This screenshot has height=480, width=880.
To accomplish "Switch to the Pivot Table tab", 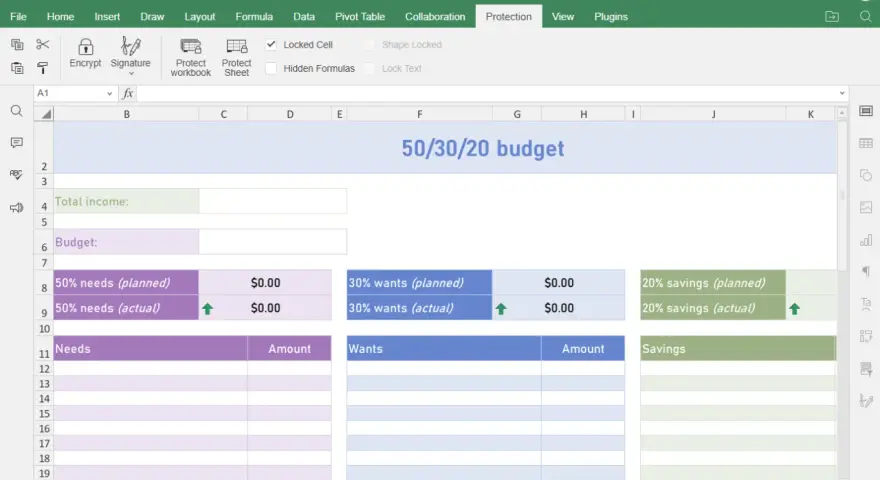I will 360,16.
